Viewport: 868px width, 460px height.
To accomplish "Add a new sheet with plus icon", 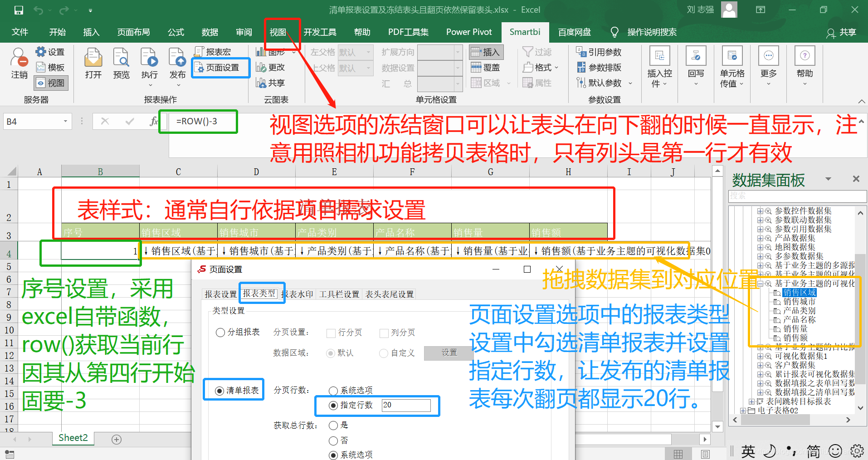I will (117, 439).
